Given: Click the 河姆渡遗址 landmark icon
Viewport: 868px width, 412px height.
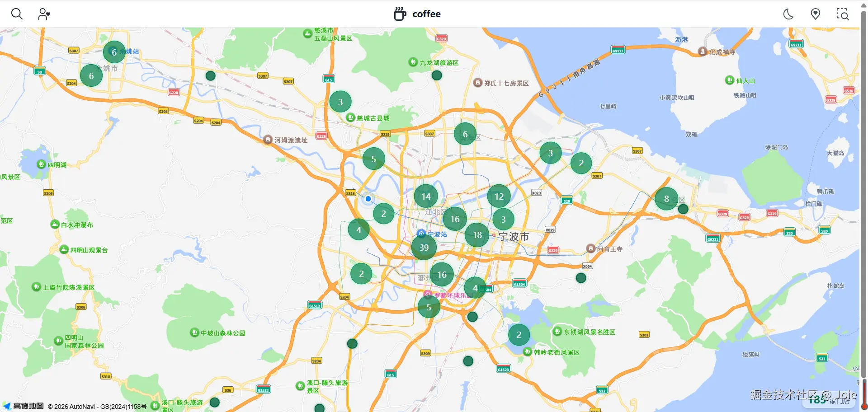Looking at the screenshot, I should [x=268, y=140].
